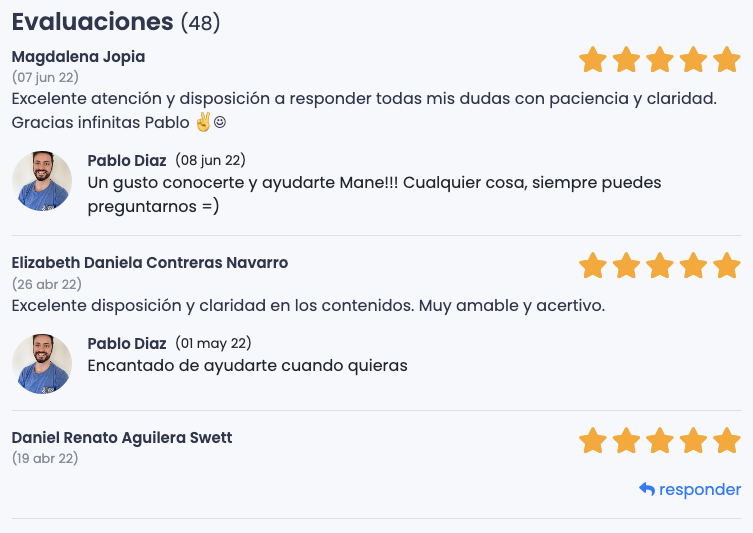Viewport: 753px width, 533px height.
Task: Click Pablo Diaz name in 01 may reply
Action: click(x=127, y=343)
